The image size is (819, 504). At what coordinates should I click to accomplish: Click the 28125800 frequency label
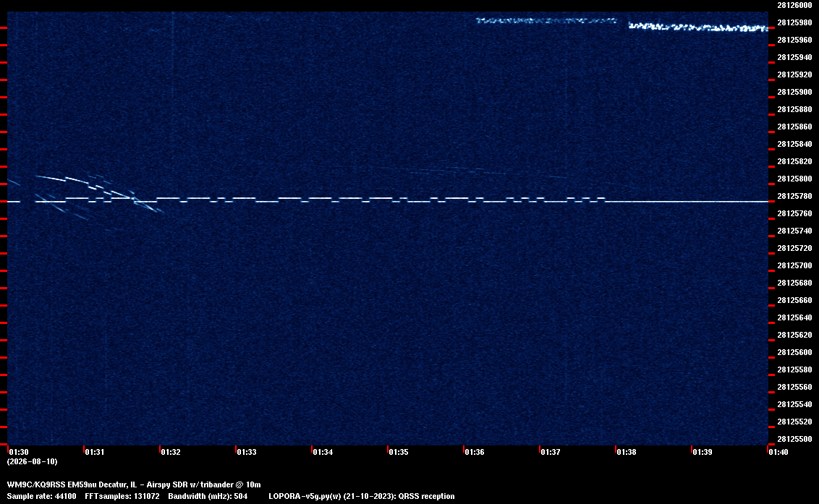[x=794, y=179]
